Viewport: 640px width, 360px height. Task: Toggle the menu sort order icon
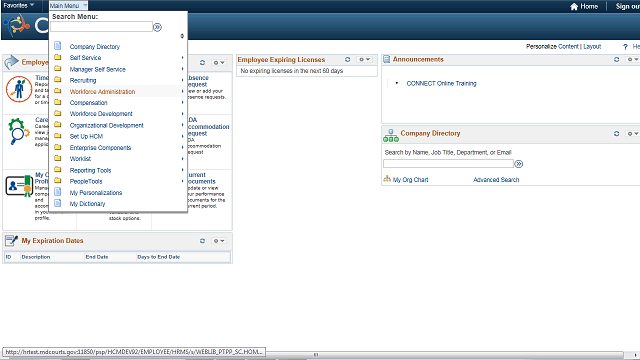182,36
